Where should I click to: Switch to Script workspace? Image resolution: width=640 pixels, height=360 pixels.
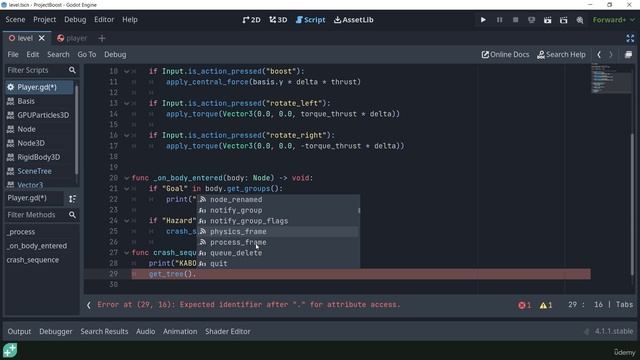point(311,20)
